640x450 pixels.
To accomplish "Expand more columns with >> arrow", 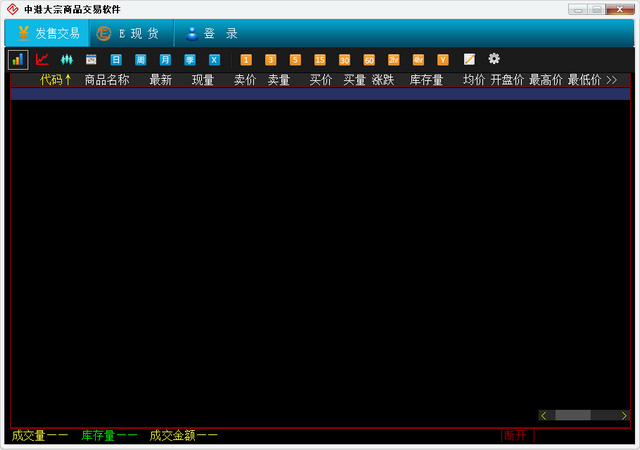I will click(x=611, y=80).
